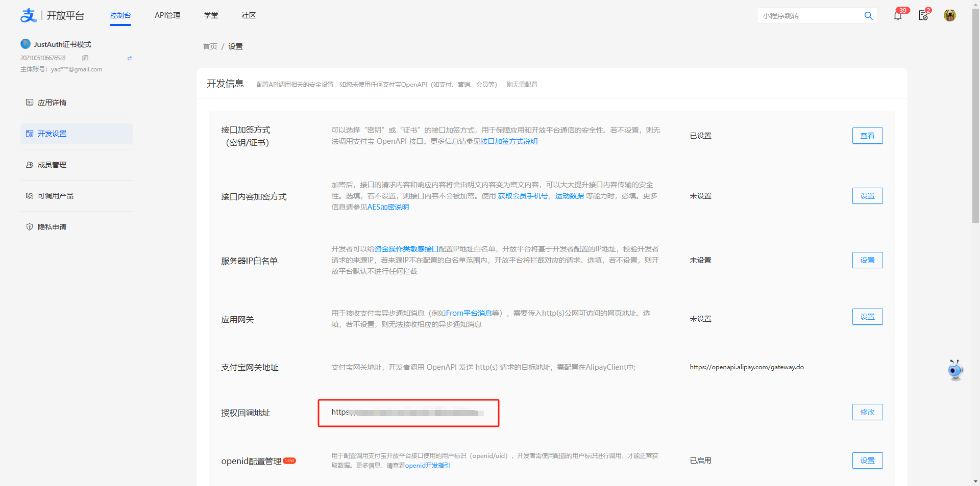Click the 开发设置 sidebar icon
This screenshot has height=486, width=980.
point(30,134)
